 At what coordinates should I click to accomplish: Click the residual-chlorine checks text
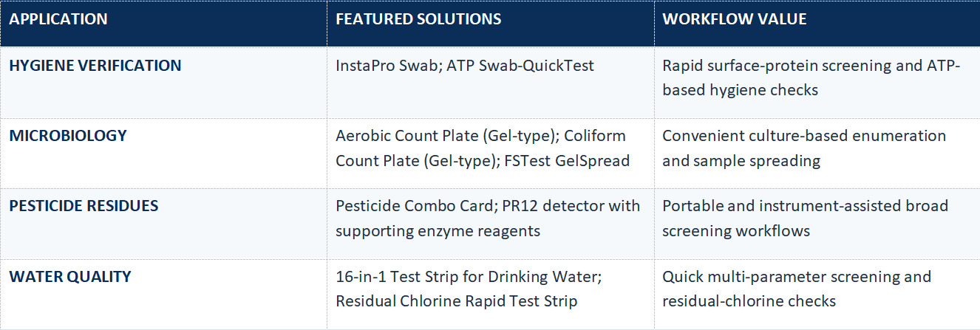click(x=749, y=301)
